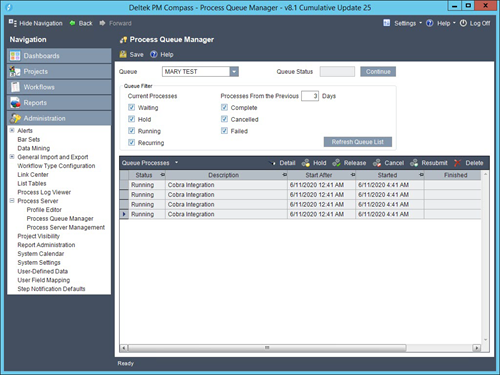This screenshot has width=500, height=375.
Task: Click the Resubmit process icon
Action: click(414, 163)
